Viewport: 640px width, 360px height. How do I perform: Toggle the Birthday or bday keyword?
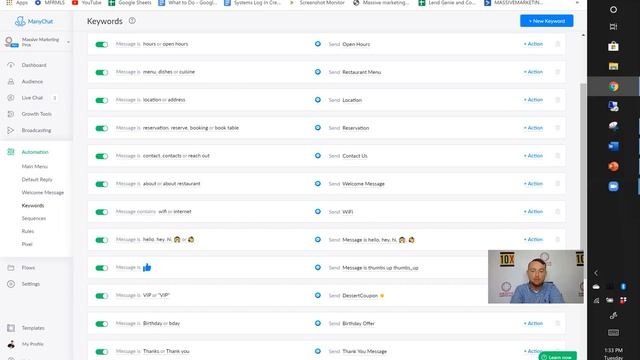pos(102,324)
